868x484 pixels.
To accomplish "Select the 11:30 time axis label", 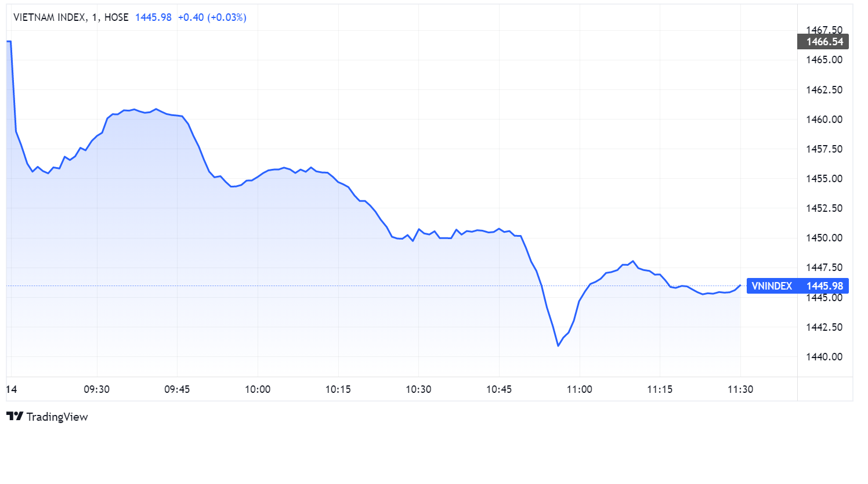I will pyautogui.click(x=740, y=389).
